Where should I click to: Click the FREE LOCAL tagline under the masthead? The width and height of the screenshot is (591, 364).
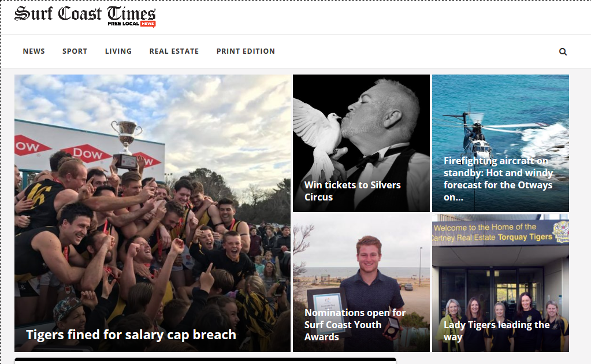tap(123, 24)
